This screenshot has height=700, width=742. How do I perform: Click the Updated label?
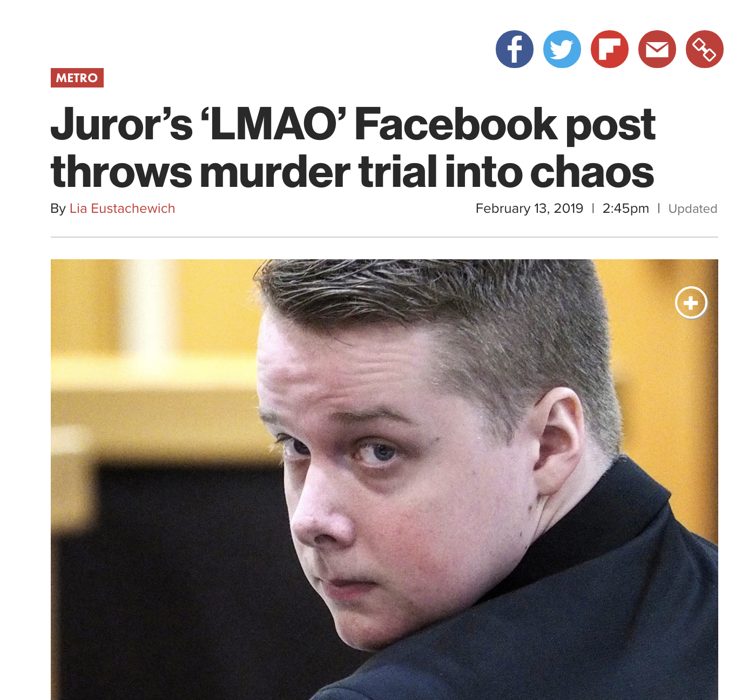(x=693, y=208)
